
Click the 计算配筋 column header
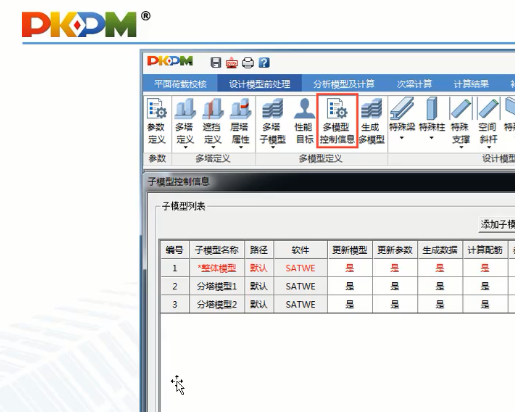pos(485,250)
